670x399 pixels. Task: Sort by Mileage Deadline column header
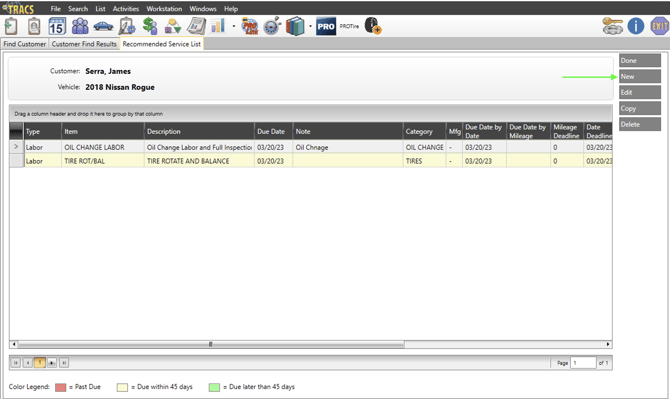(567, 132)
